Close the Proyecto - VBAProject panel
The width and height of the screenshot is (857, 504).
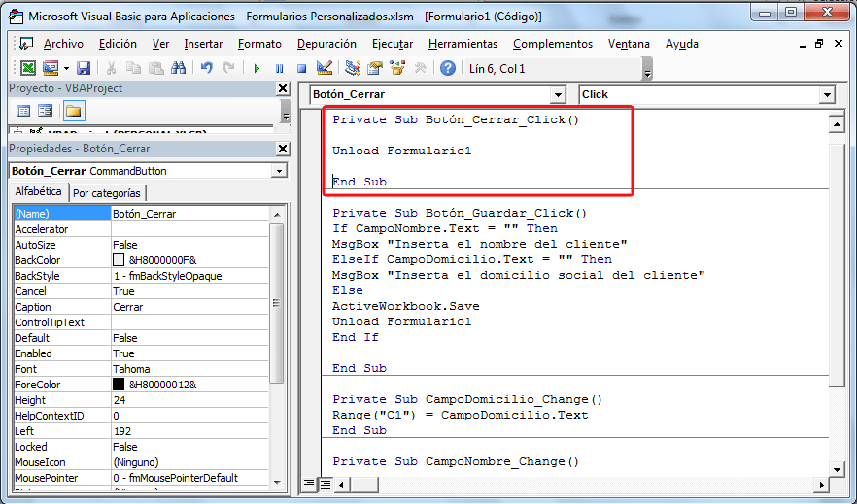[x=283, y=88]
